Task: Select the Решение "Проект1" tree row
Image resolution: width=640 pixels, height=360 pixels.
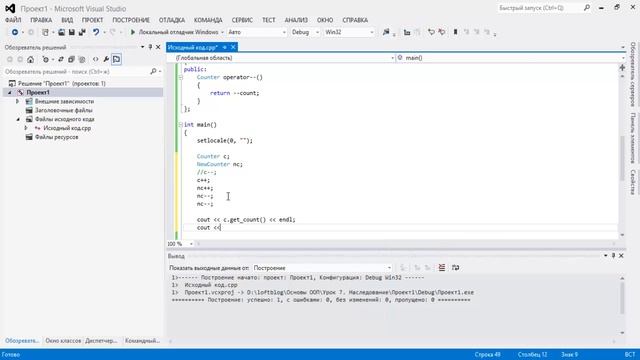Action: pyautogui.click(x=62, y=83)
